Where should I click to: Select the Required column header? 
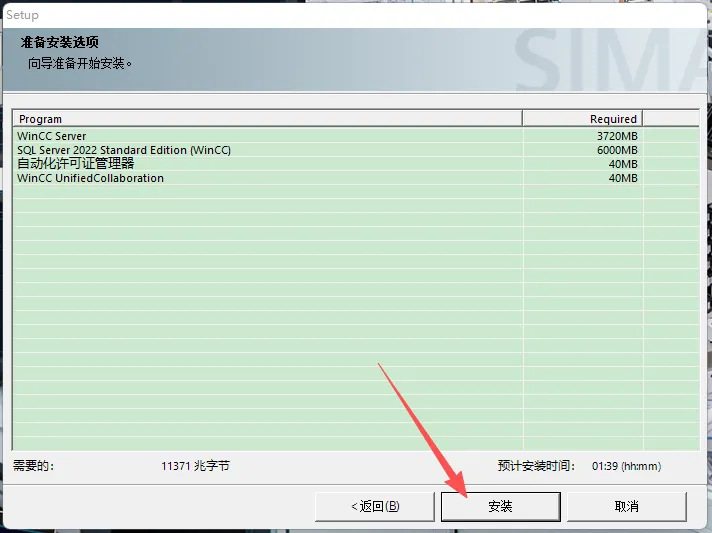tap(583, 119)
